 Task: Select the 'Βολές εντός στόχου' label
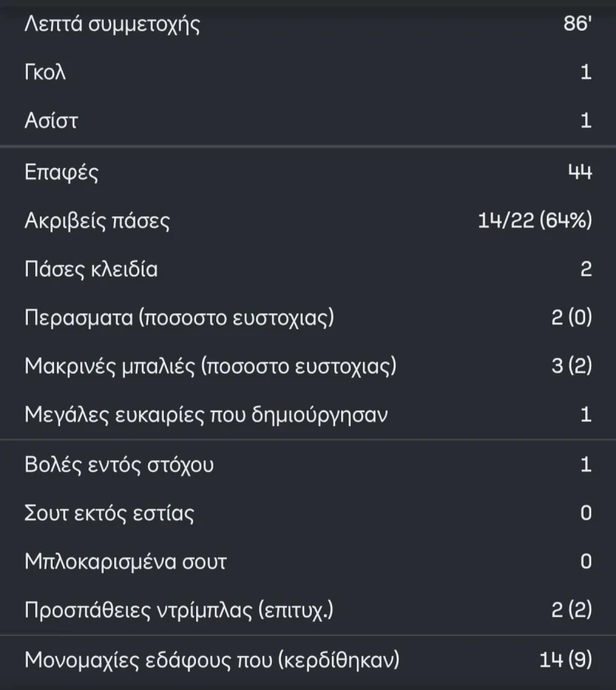click(119, 465)
